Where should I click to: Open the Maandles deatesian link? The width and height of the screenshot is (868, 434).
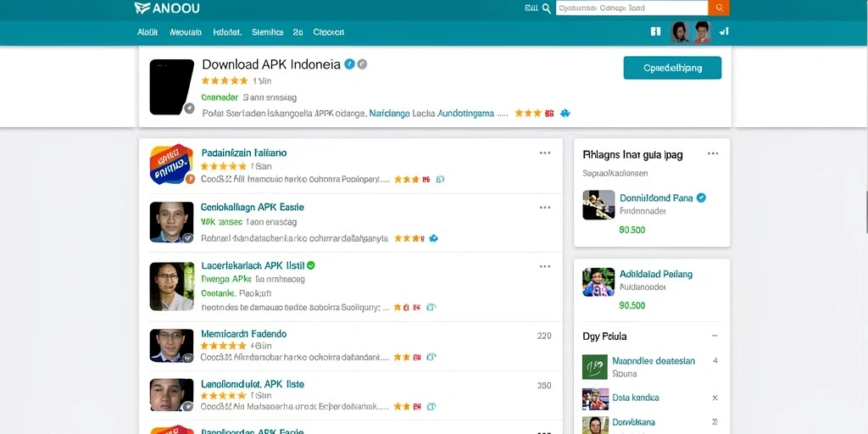click(654, 360)
